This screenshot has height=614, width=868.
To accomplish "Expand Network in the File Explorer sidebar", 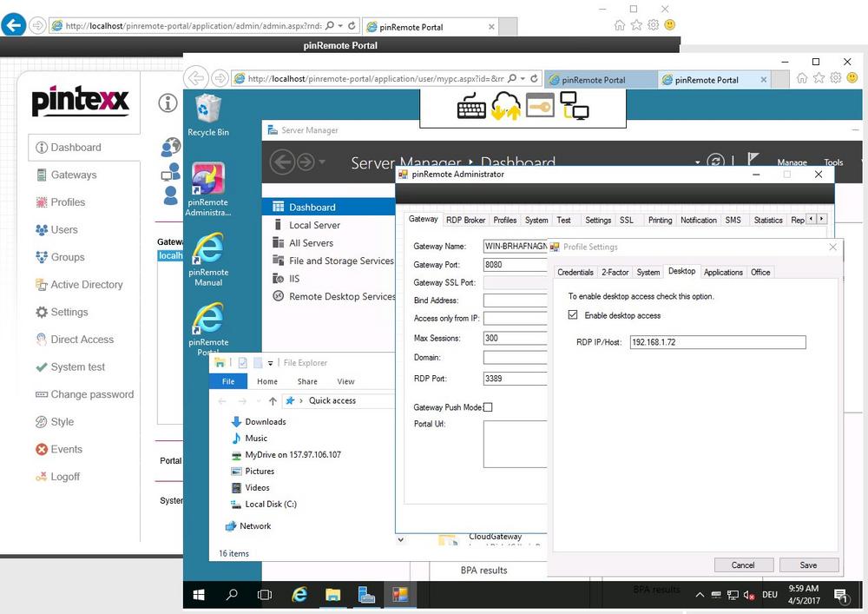I will pos(227,525).
